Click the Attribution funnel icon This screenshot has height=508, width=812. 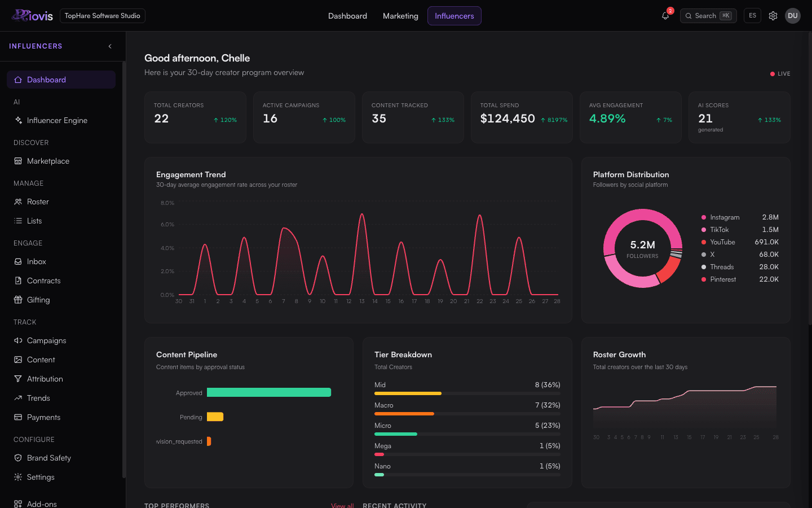click(18, 379)
